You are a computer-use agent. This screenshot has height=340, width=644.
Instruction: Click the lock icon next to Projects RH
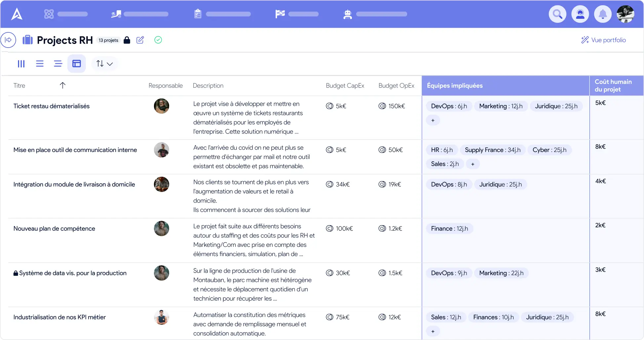click(127, 40)
